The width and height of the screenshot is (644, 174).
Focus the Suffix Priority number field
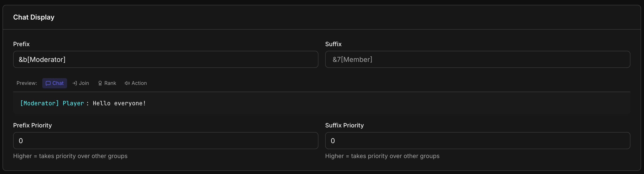click(477, 141)
